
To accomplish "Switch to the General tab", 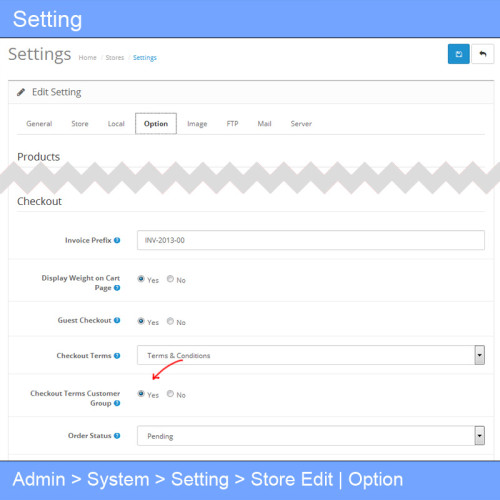I will 39,124.
